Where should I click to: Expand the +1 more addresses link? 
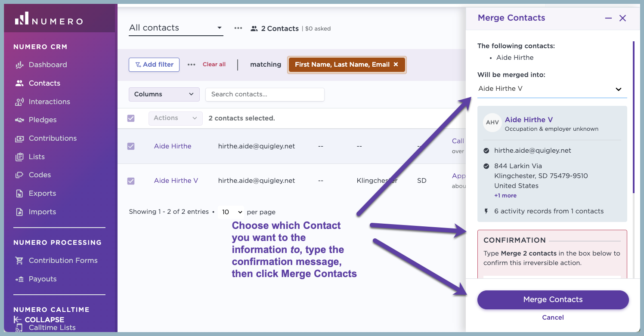[x=505, y=195]
